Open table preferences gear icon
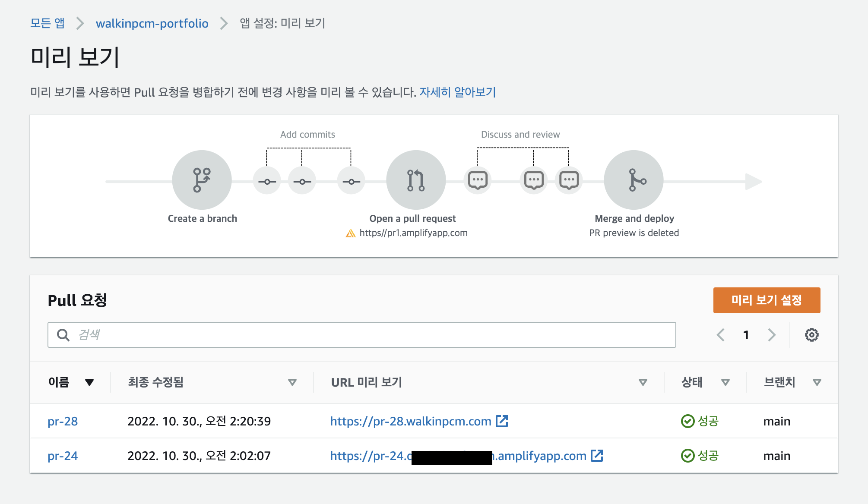The width and height of the screenshot is (868, 504). (811, 335)
